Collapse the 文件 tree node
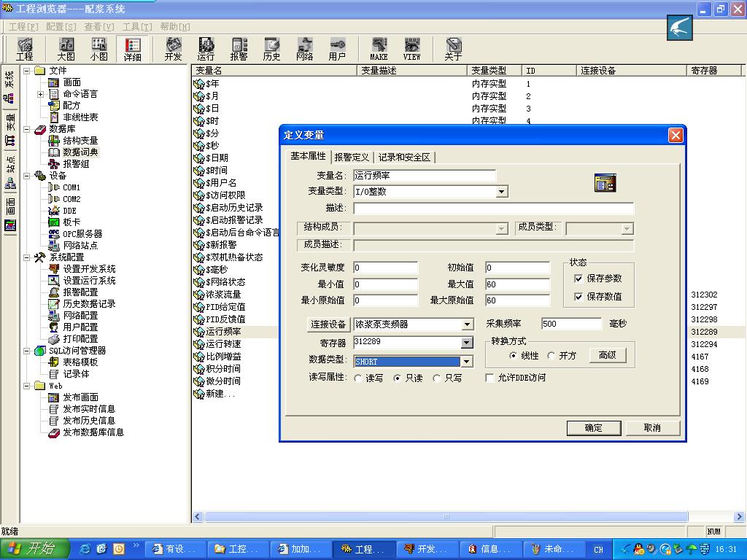Viewport: 747px width, 560px height. point(27,71)
